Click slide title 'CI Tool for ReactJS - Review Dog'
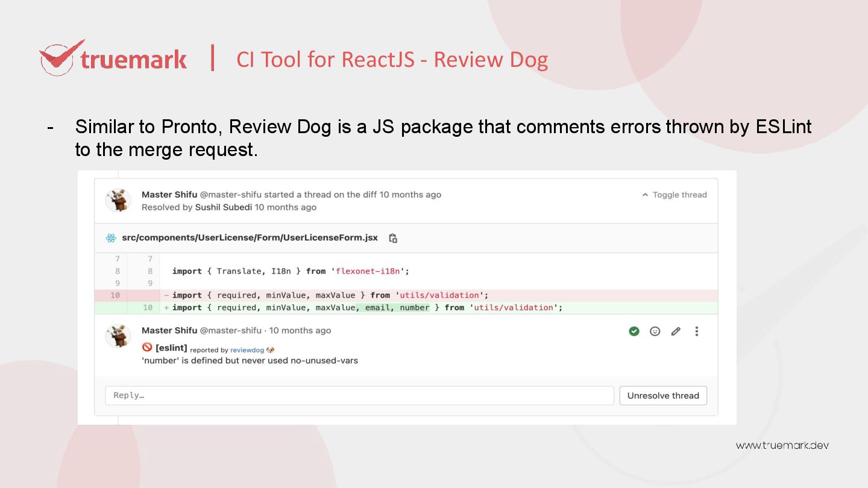 (x=392, y=60)
